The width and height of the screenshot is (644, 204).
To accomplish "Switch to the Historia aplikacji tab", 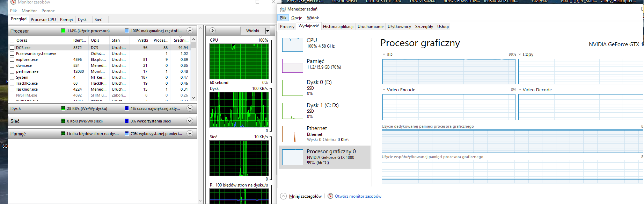I will (x=338, y=27).
